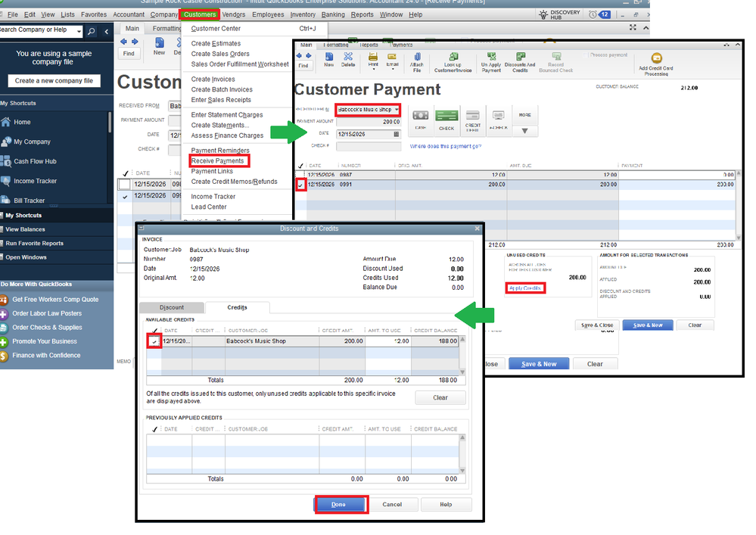The width and height of the screenshot is (756, 535).
Task: Switch to Credits tab in dialog
Action: point(237,307)
